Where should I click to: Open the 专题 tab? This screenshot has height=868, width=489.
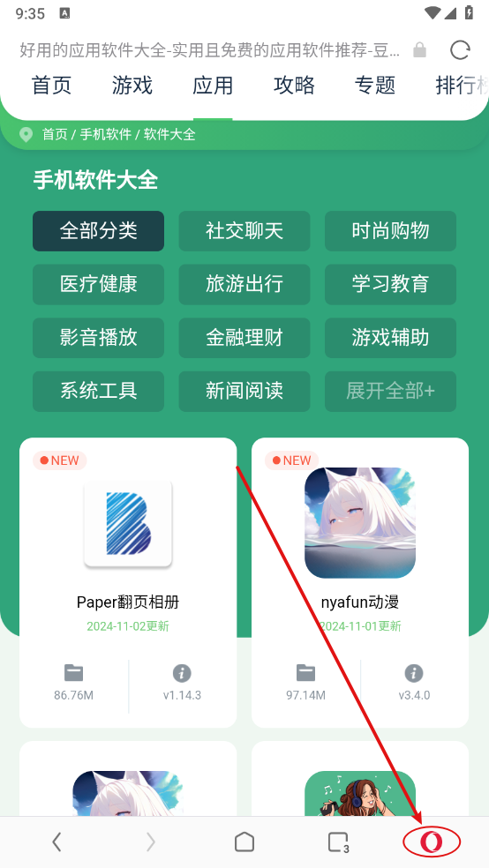375,86
